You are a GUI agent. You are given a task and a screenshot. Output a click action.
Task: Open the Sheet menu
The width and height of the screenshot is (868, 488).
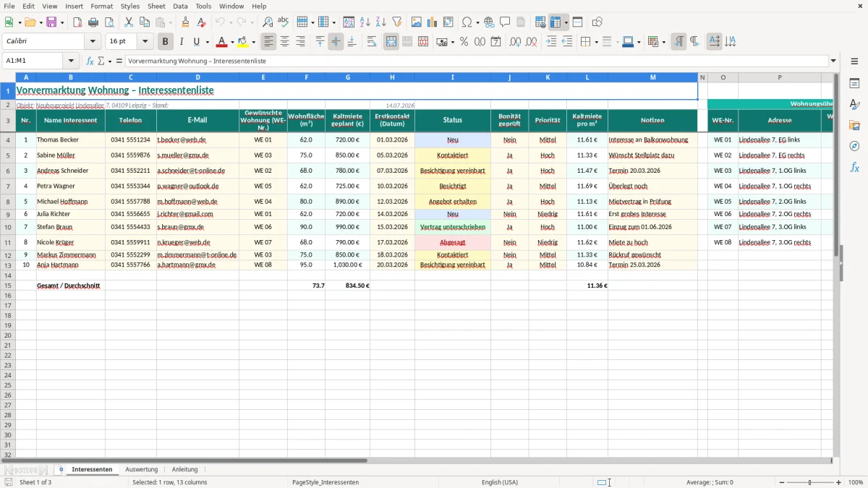pos(156,6)
